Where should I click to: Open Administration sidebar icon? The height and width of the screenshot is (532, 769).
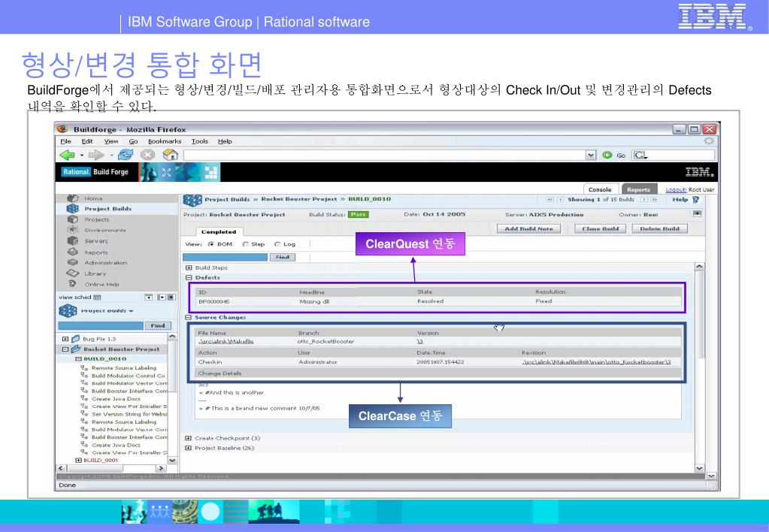[x=73, y=262]
